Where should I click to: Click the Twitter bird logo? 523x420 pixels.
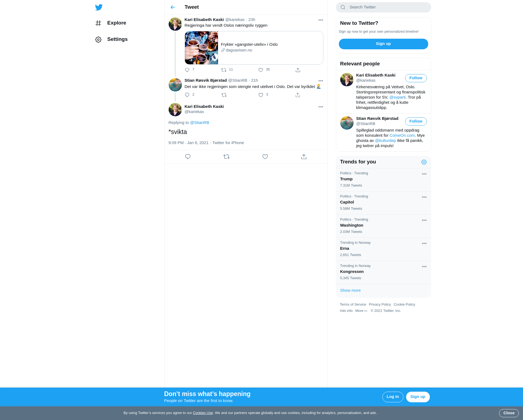click(99, 7)
